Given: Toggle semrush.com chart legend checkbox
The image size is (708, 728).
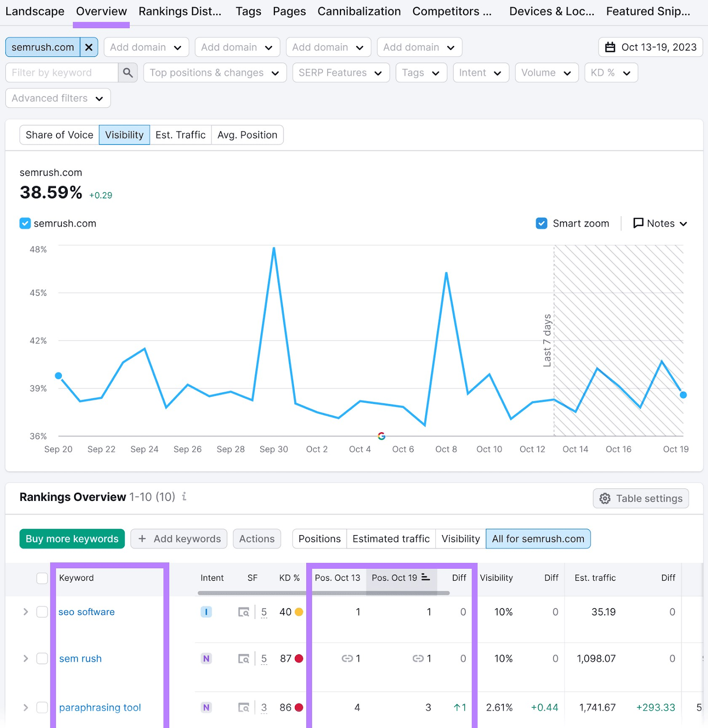Looking at the screenshot, I should pyautogui.click(x=25, y=223).
